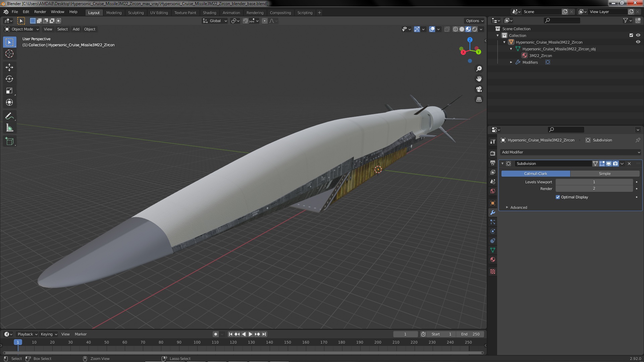
Task: Open Tool properties tab
Action: [x=492, y=141]
